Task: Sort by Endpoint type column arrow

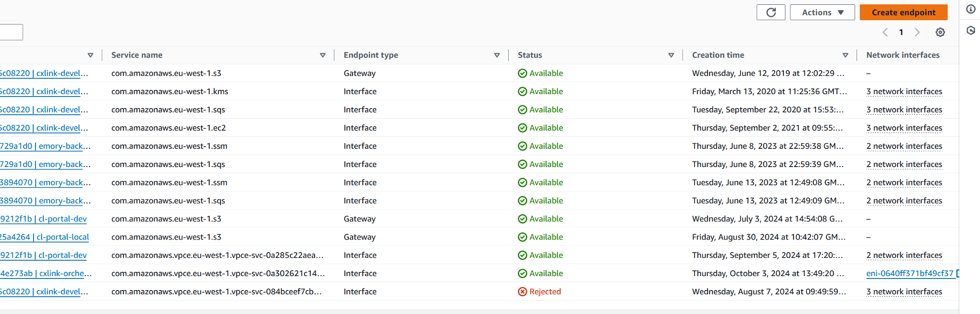Action: tap(497, 55)
